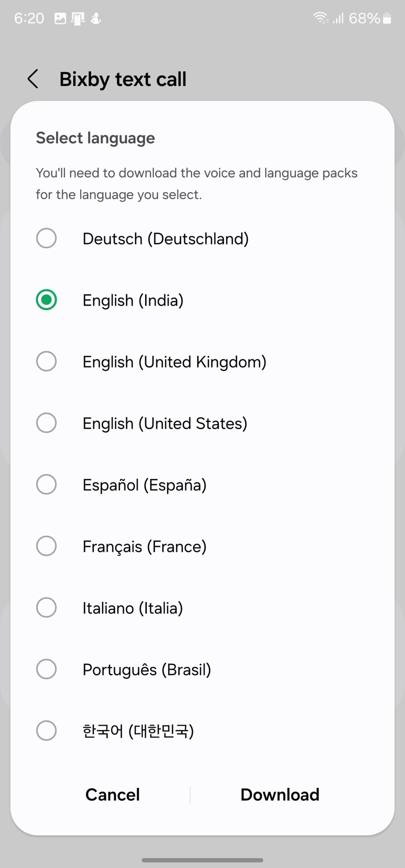Choose Português (Brasil) option
This screenshot has height=868, width=405.
point(47,669)
